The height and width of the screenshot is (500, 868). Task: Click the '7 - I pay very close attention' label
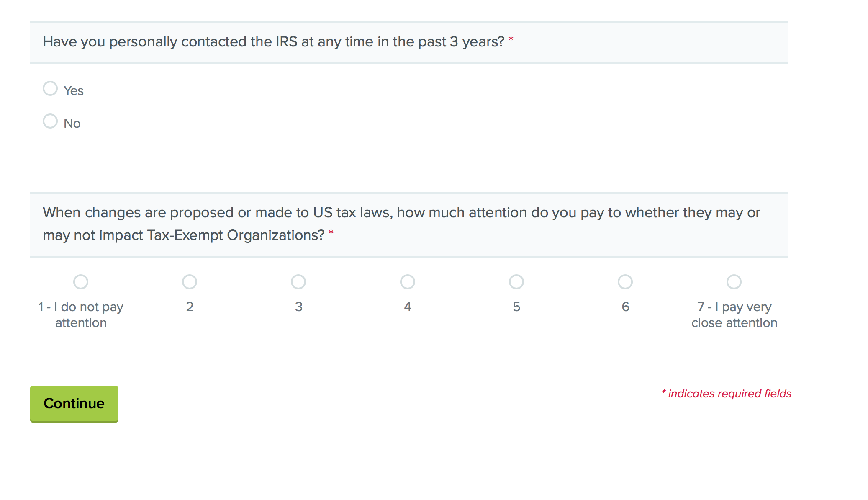coord(734,314)
